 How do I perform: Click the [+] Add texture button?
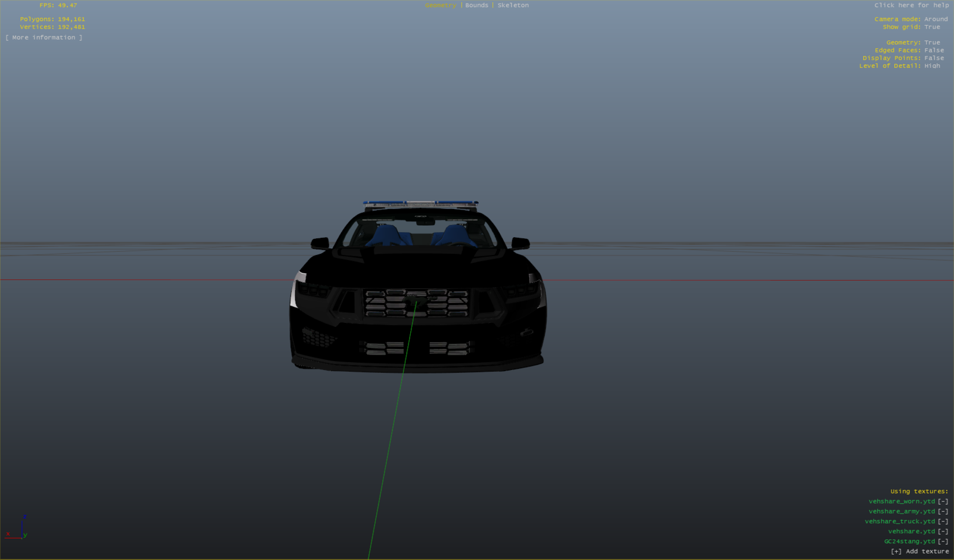pyautogui.click(x=919, y=552)
